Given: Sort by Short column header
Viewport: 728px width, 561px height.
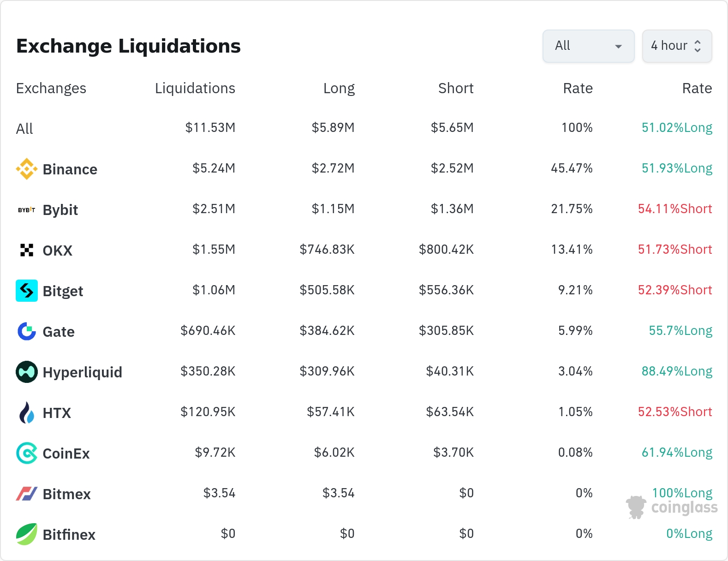Looking at the screenshot, I should pos(455,88).
